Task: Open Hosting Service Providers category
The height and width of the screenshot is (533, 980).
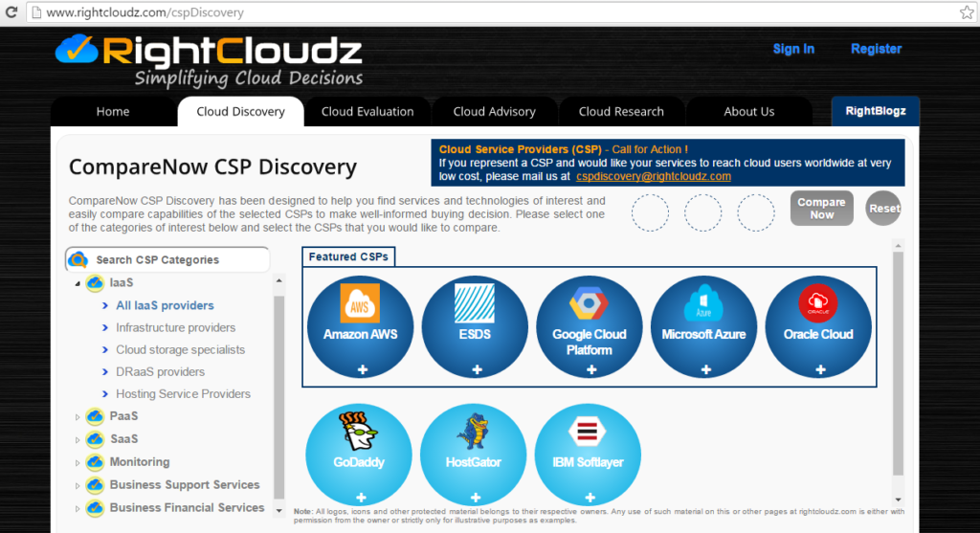Action: (183, 393)
